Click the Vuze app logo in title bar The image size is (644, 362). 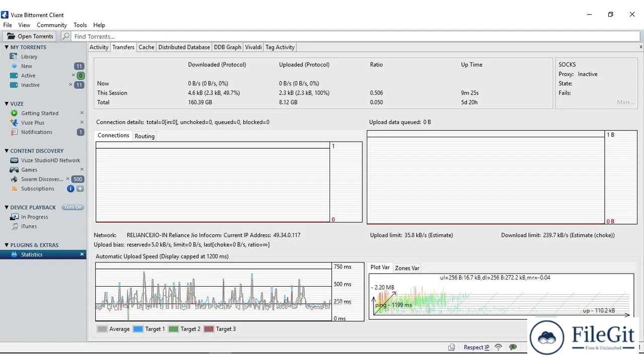pos(5,15)
